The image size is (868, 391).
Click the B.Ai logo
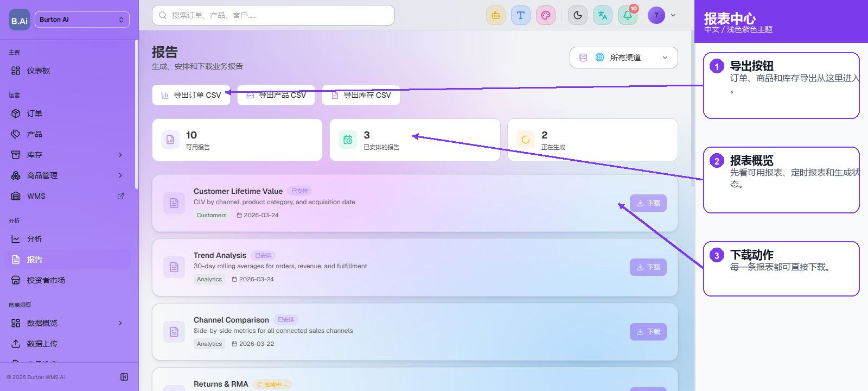[20, 20]
